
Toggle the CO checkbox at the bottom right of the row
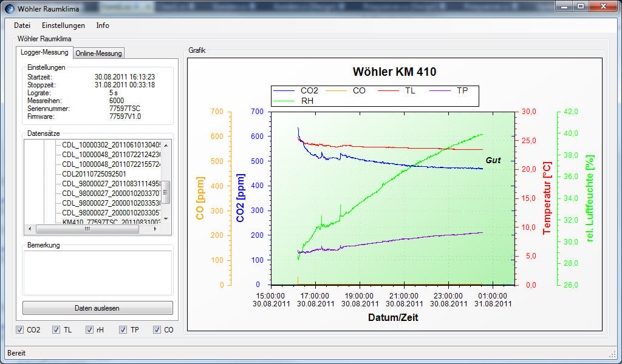pyautogui.click(x=157, y=329)
